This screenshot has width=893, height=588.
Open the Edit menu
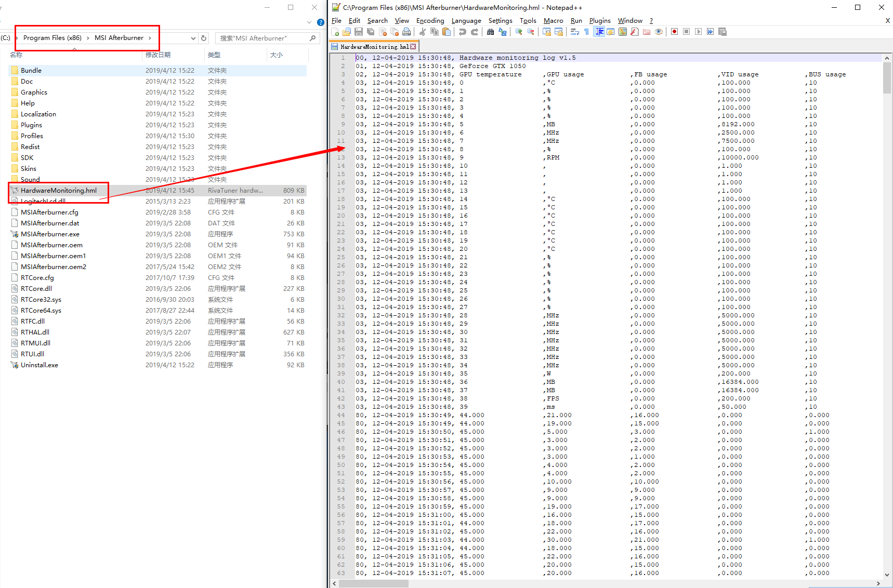354,21
